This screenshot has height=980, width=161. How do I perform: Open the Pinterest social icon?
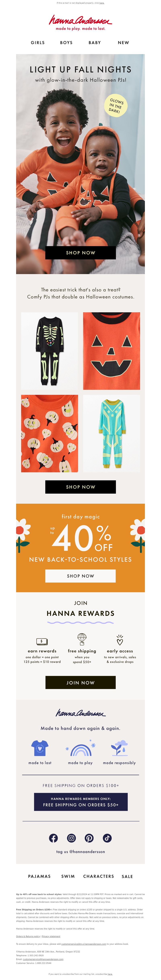pyautogui.click(x=89, y=838)
